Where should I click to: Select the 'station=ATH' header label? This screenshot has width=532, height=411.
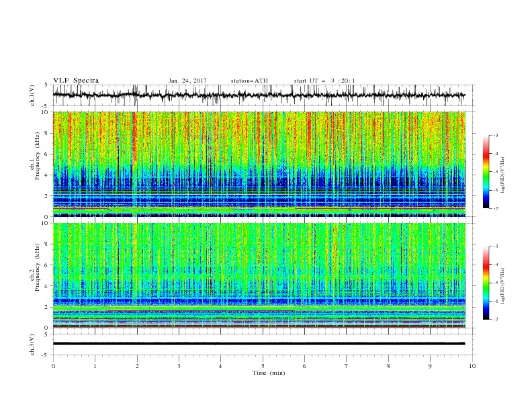click(x=249, y=81)
